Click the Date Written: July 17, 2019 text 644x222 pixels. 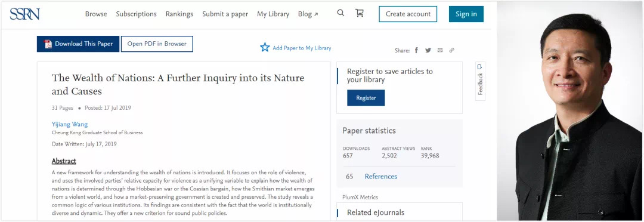[x=84, y=144]
